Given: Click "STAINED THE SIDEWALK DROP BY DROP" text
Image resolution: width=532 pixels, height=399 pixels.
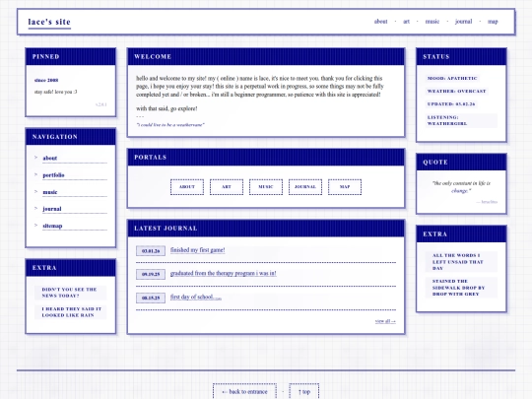Looking at the screenshot, I should [x=461, y=288].
